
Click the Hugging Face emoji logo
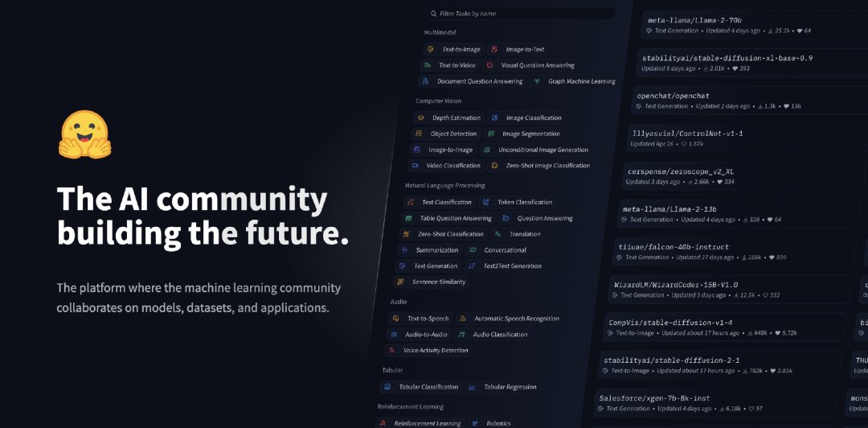coord(84,134)
